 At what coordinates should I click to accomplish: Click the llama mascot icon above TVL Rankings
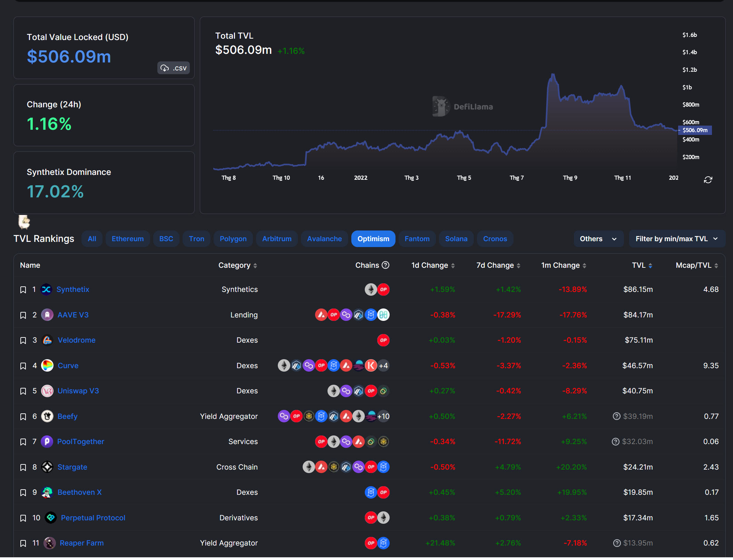tap(24, 222)
